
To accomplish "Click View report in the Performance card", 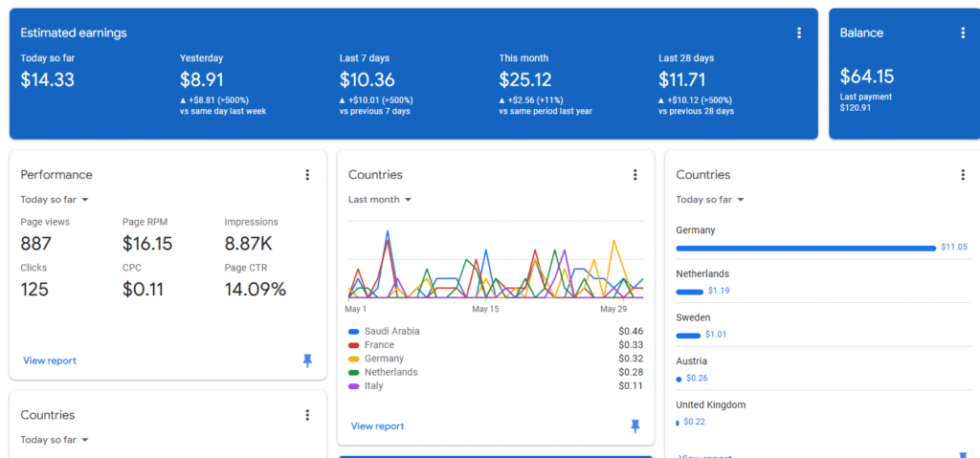I will tap(50, 360).
